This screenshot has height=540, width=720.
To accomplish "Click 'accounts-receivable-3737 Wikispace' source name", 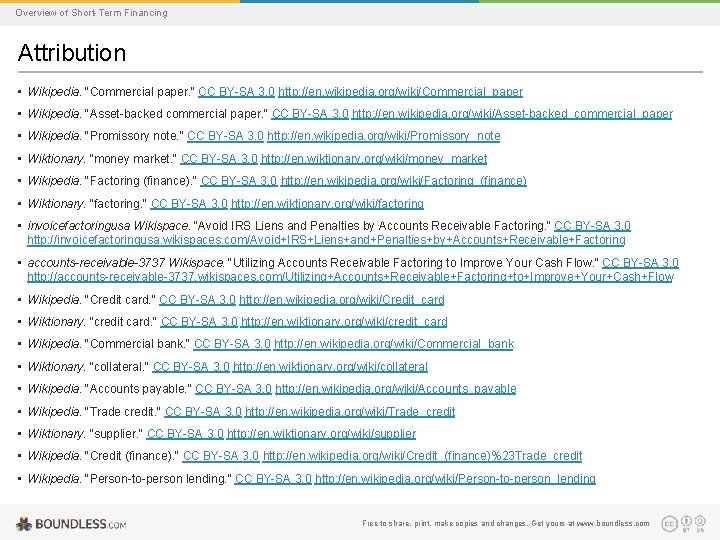I will (125, 263).
